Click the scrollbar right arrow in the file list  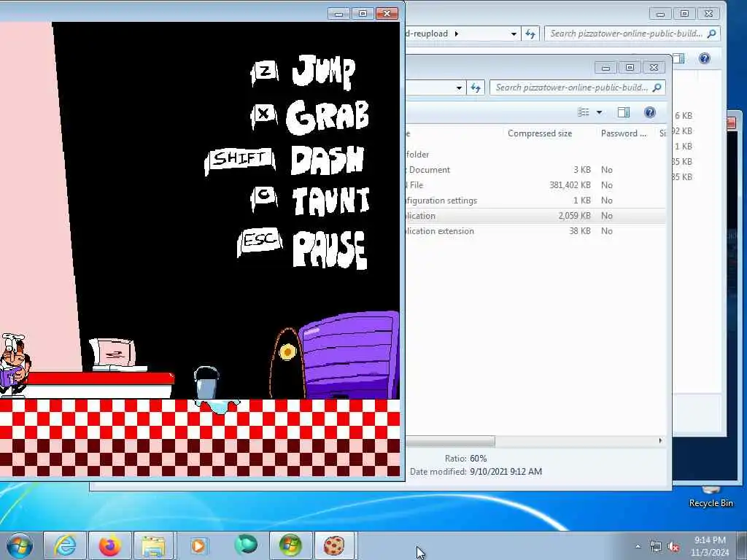coord(660,441)
